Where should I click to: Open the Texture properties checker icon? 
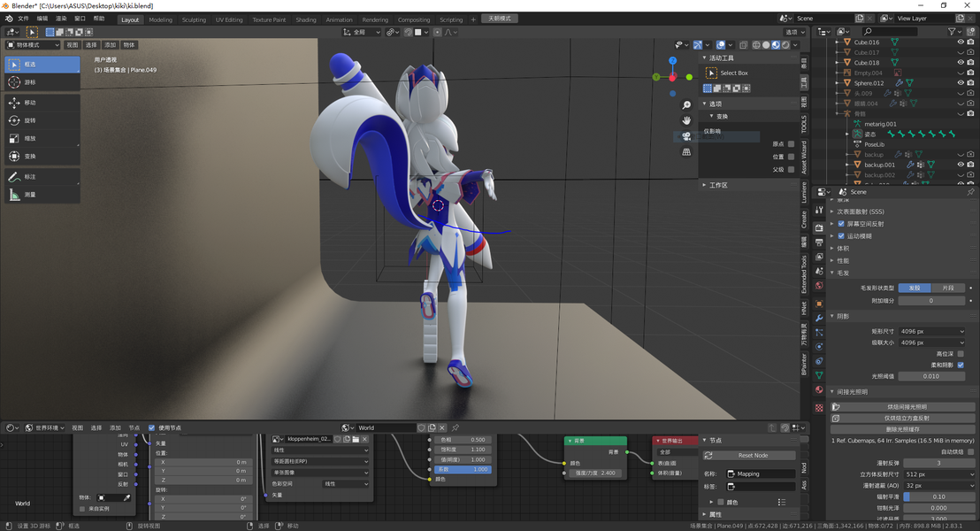click(819, 407)
